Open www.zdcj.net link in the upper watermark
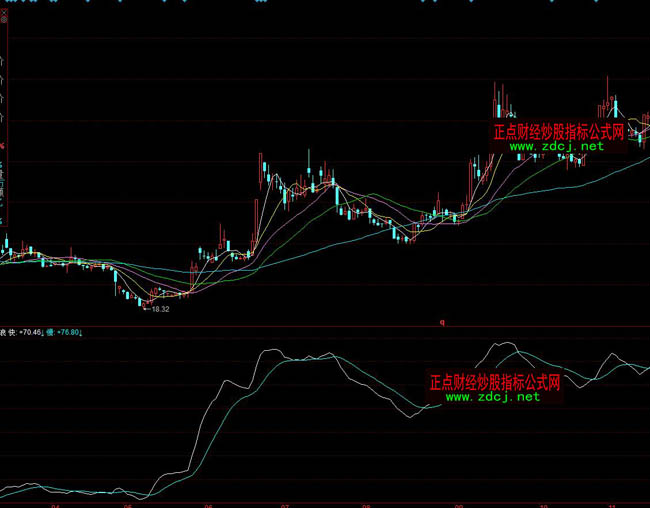The image size is (650, 508). 557,146
